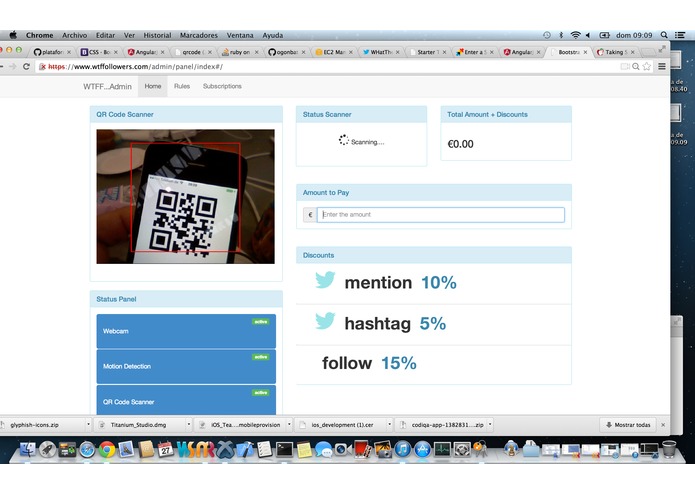Open Messages speech bubble in dock
This screenshot has width=695, height=494.
(x=324, y=451)
